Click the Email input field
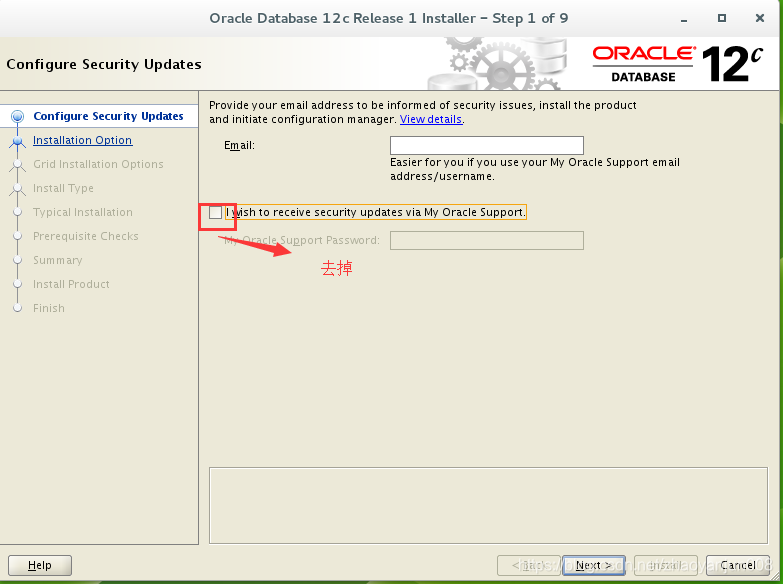This screenshot has width=783, height=584. coord(486,145)
